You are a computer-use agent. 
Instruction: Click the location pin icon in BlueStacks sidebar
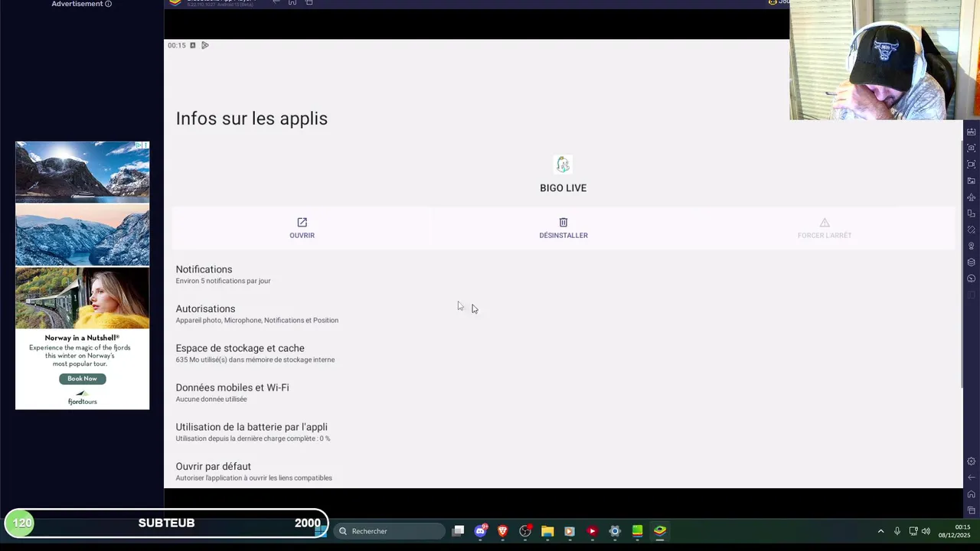click(x=971, y=246)
